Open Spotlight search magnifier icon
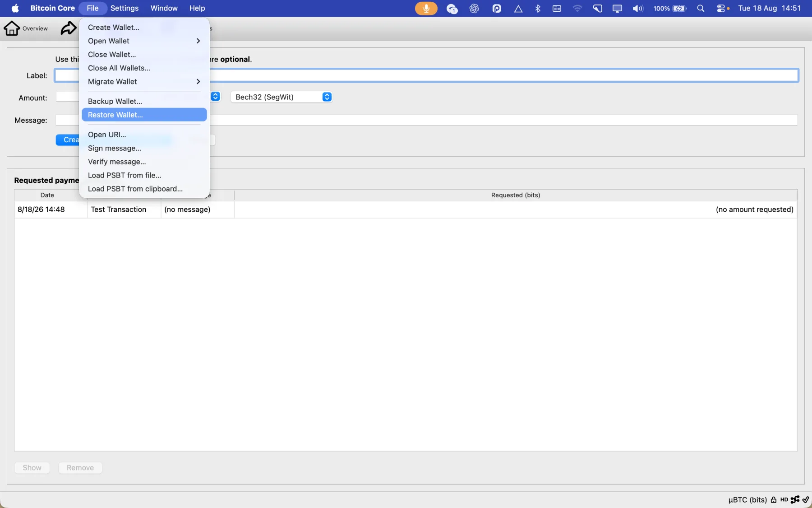This screenshot has height=508, width=812. pos(701,8)
